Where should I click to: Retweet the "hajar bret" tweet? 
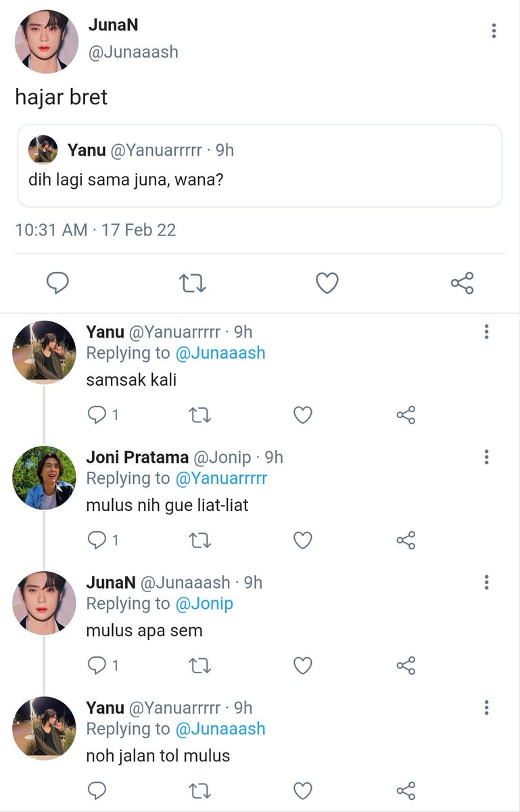(193, 283)
